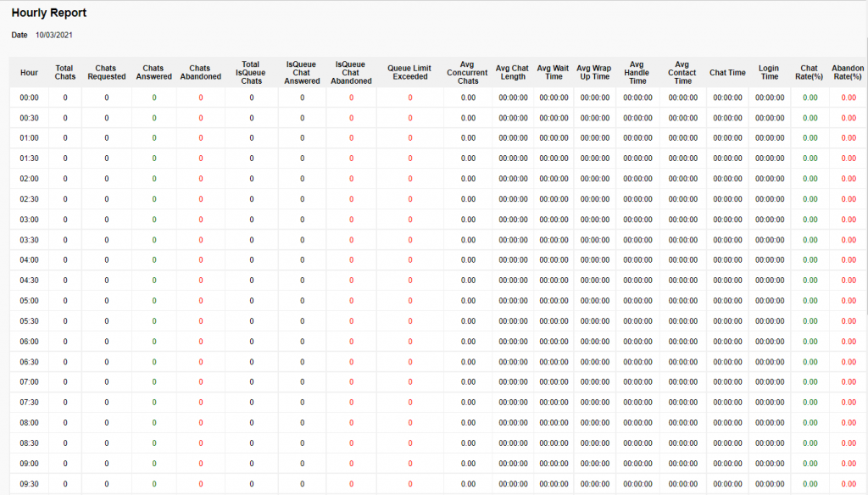This screenshot has height=495, width=868.
Task: Click the Abandon Rate(%) column header
Action: (x=848, y=73)
